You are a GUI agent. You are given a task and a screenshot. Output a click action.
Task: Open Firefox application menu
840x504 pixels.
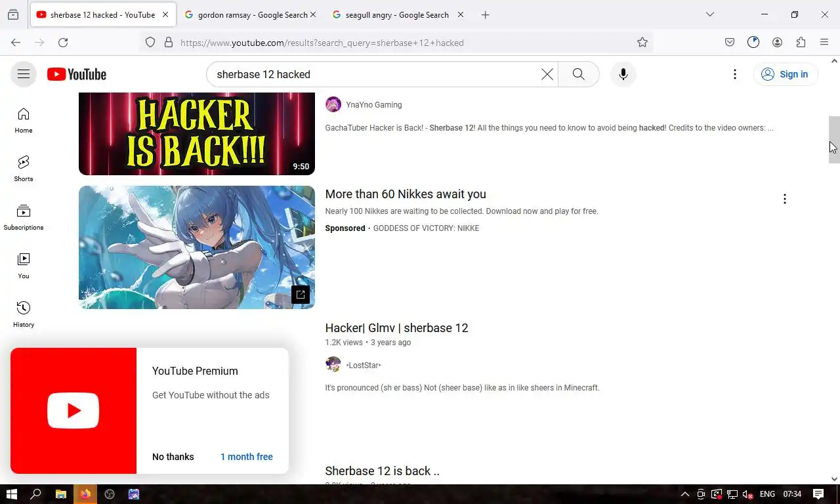pyautogui.click(x=824, y=43)
